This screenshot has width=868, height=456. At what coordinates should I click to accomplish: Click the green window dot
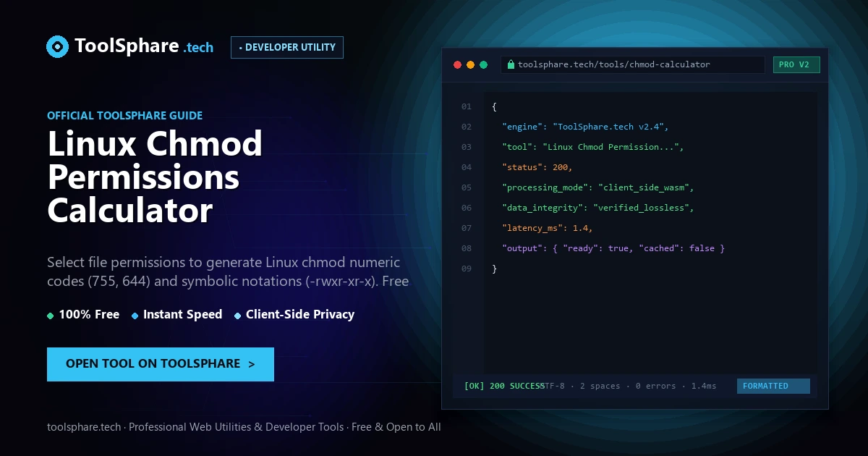(x=484, y=64)
